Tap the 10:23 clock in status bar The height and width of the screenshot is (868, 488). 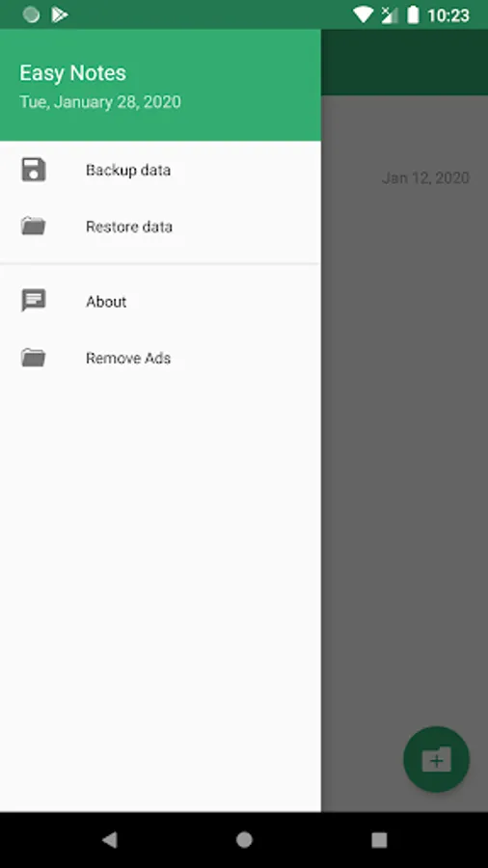[x=448, y=14]
